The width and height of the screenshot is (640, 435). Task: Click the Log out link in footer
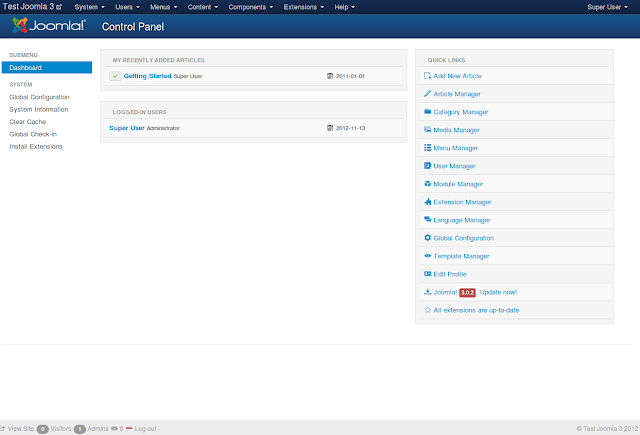[x=145, y=428]
